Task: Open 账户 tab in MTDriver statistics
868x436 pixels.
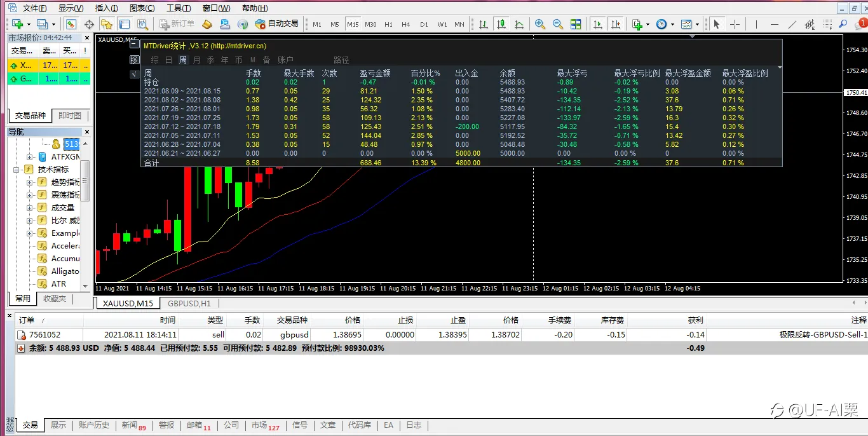Action: tap(285, 60)
